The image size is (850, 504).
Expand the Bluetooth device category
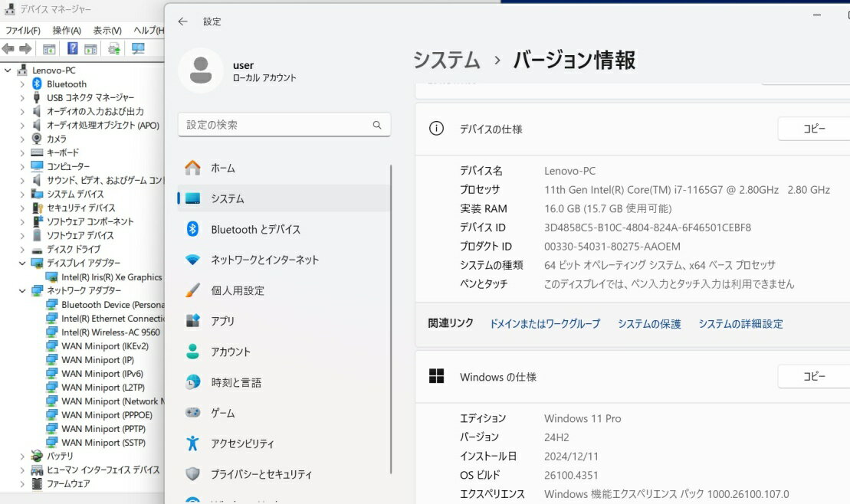click(x=21, y=84)
